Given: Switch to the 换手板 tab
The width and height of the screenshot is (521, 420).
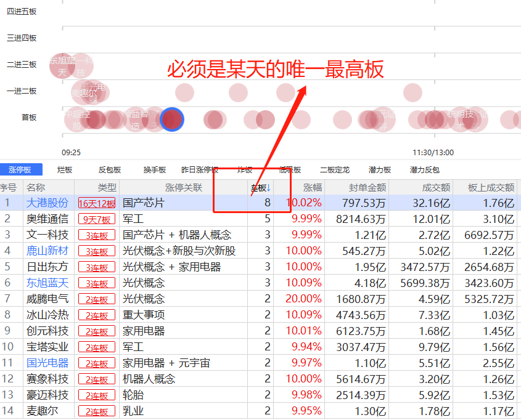Looking at the screenshot, I should pos(155,170).
